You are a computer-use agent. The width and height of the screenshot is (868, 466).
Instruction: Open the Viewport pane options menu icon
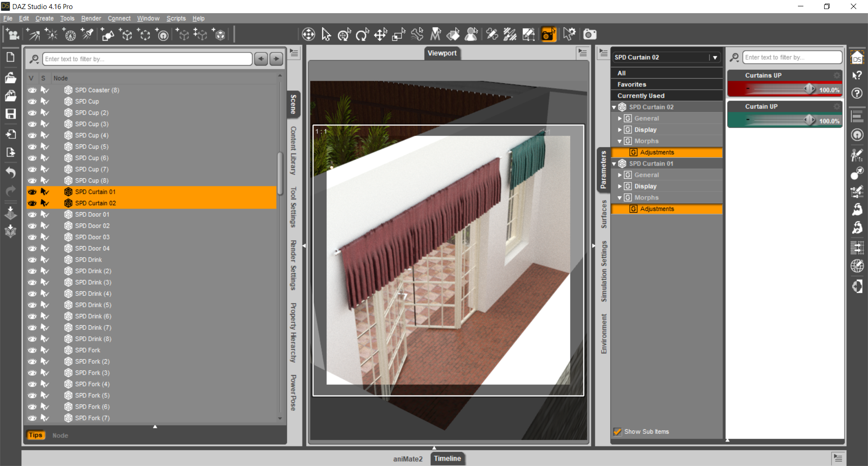582,53
